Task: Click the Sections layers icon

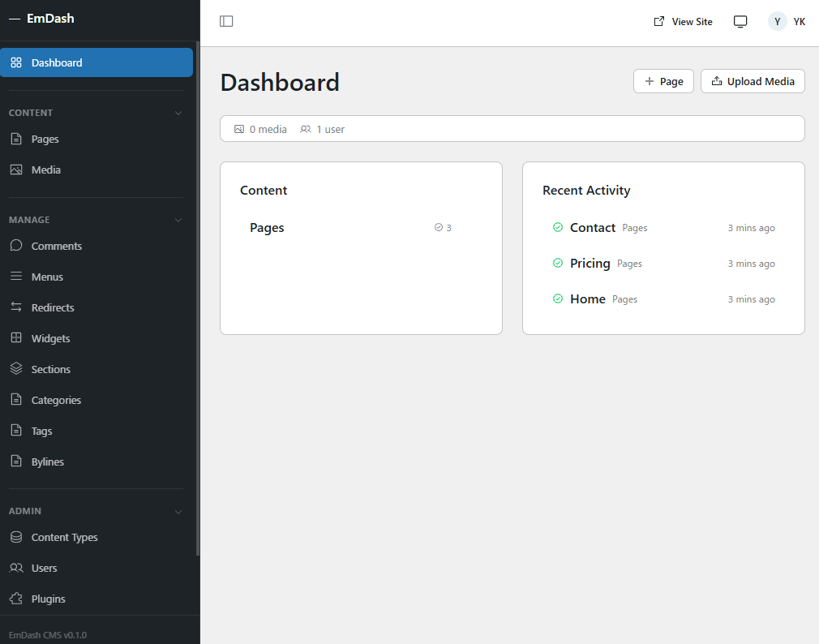Action: coord(16,369)
